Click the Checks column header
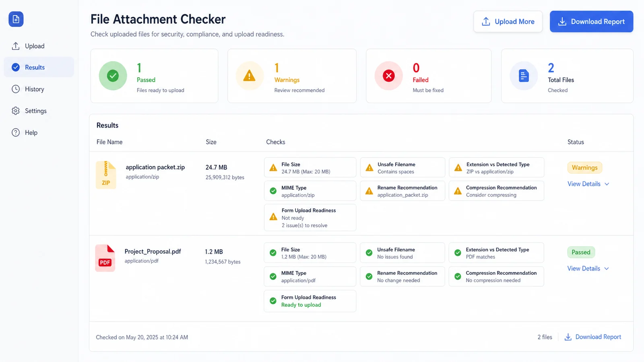The width and height of the screenshot is (644, 362). tap(276, 142)
